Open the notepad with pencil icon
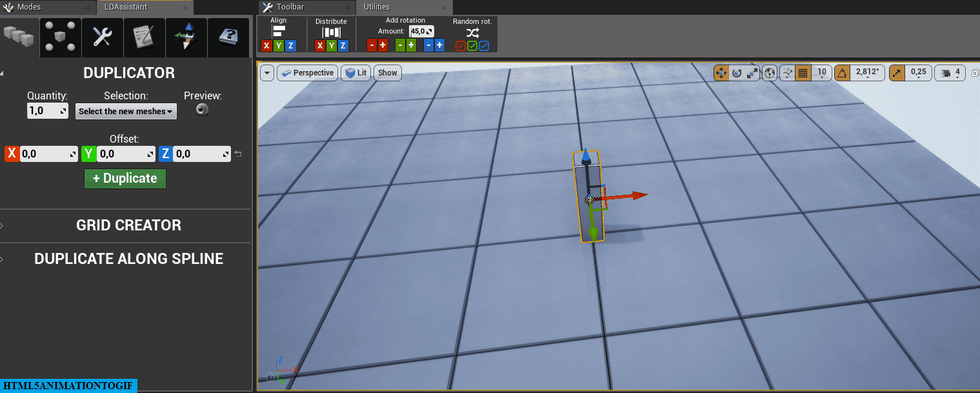The height and width of the screenshot is (393, 980). 145,37
